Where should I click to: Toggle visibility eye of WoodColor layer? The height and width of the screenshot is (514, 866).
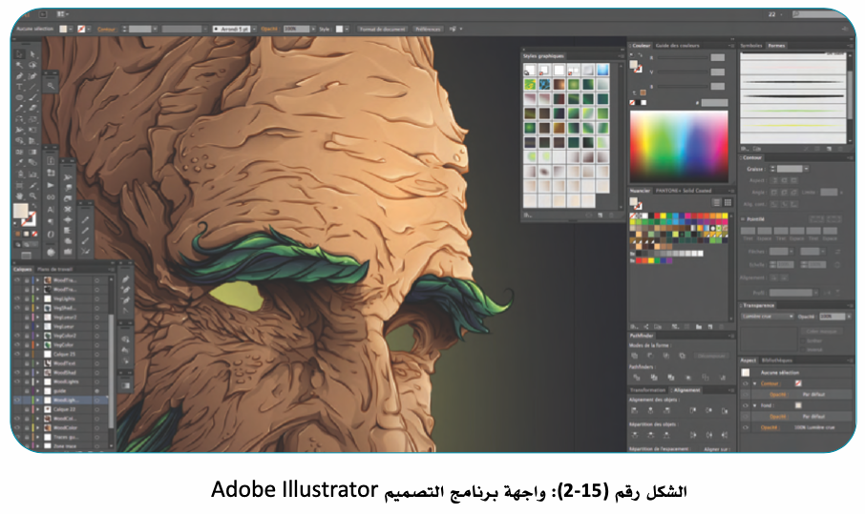click(17, 427)
